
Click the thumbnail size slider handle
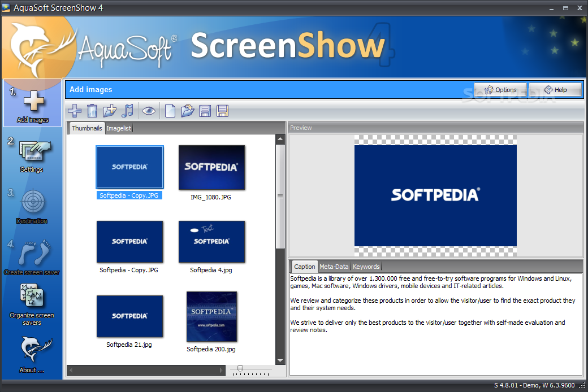click(240, 369)
